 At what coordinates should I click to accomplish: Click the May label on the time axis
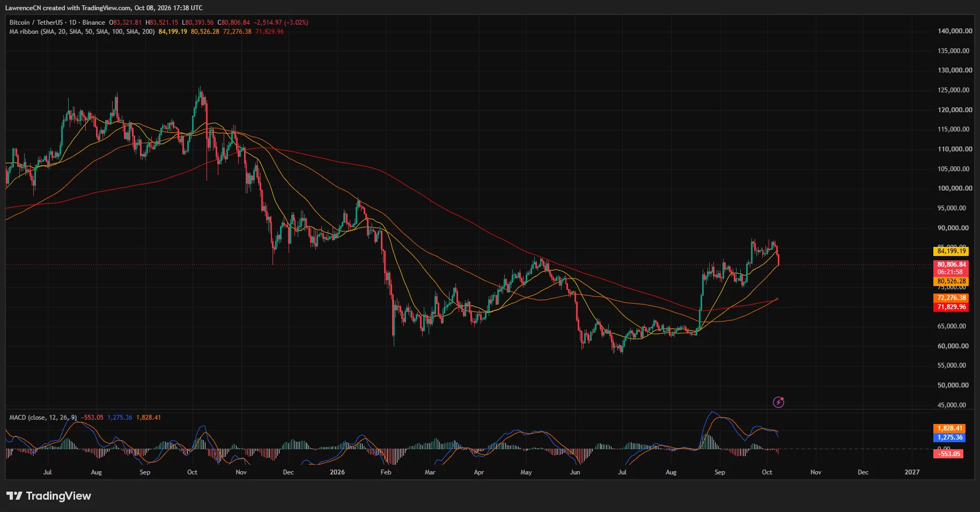(526, 472)
